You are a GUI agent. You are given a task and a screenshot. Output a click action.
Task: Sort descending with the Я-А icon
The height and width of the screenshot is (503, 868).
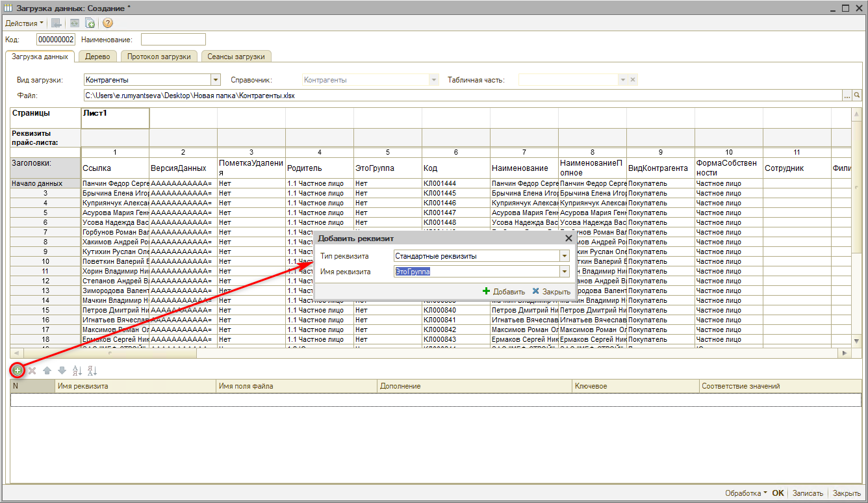point(92,370)
